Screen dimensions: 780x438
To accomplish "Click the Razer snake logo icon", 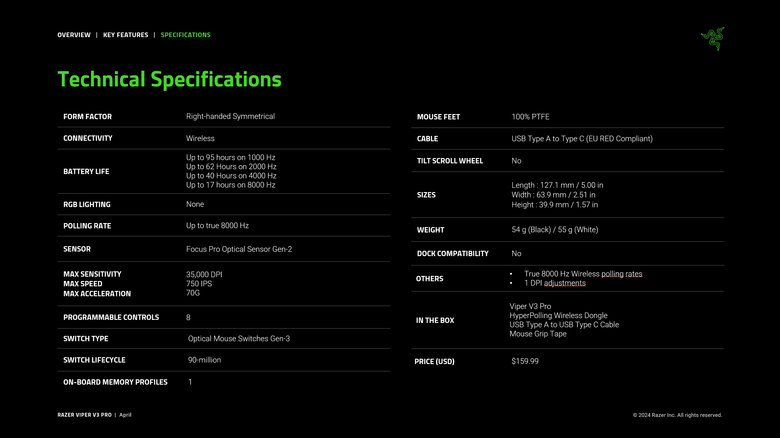I will [x=713, y=39].
